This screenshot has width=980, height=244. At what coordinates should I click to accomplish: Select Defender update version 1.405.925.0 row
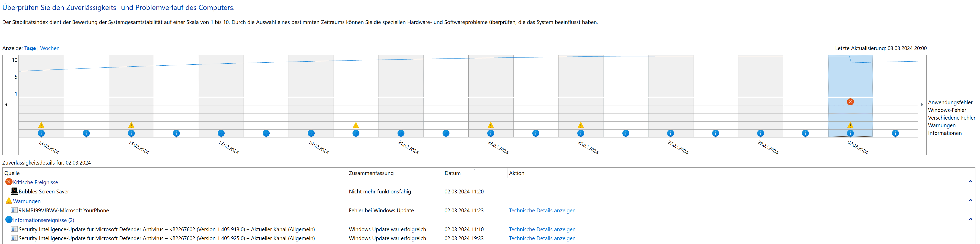coord(489,239)
